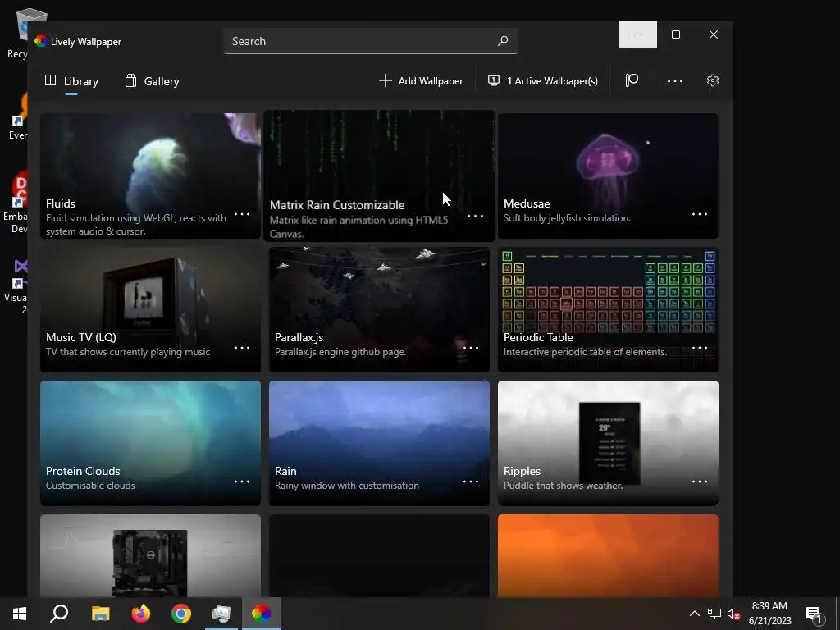Click the network tray icon
Viewport: 840px width, 630px height.
pyautogui.click(x=714, y=614)
